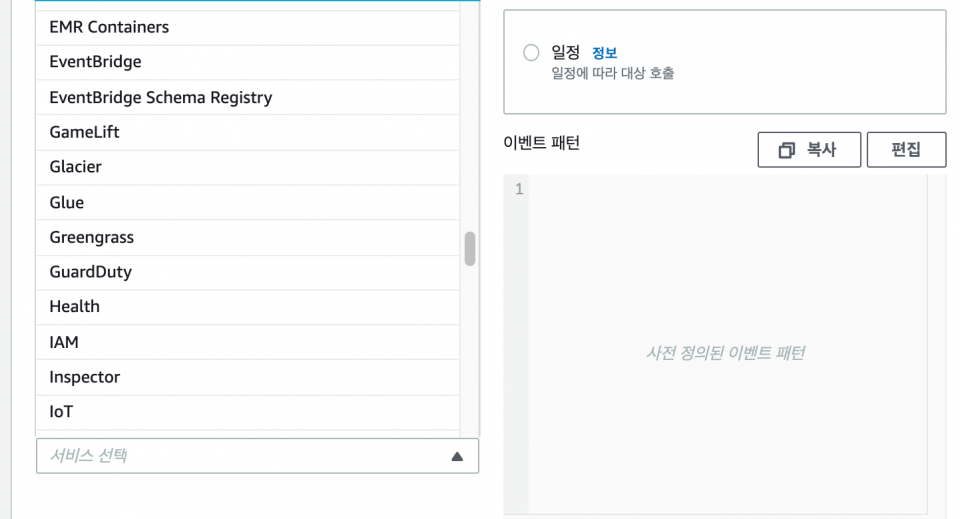Pick the Greengrass option

click(247, 237)
